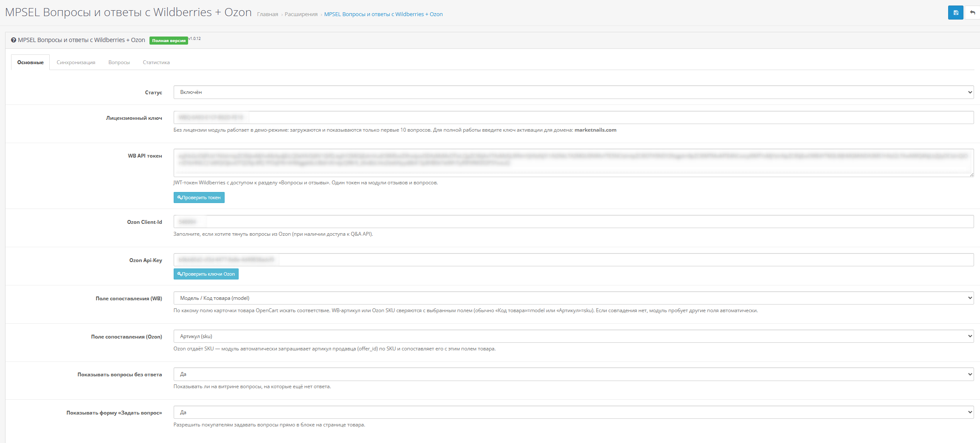Click the Статус field label
980x443 pixels.
click(x=153, y=93)
